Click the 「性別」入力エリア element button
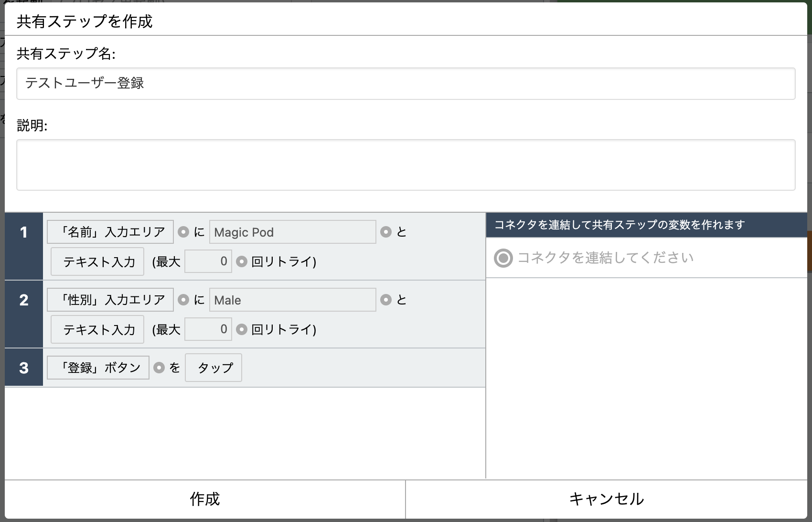 [x=110, y=300]
